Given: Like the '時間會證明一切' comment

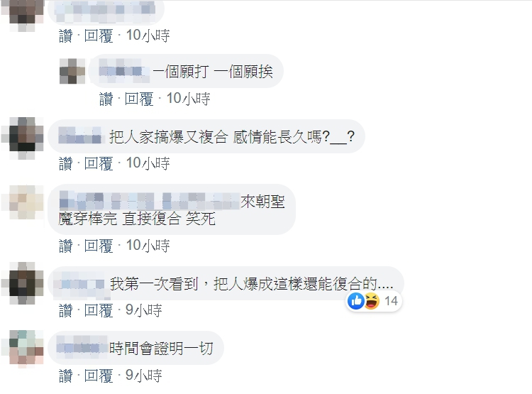Looking at the screenshot, I should (x=66, y=376).
